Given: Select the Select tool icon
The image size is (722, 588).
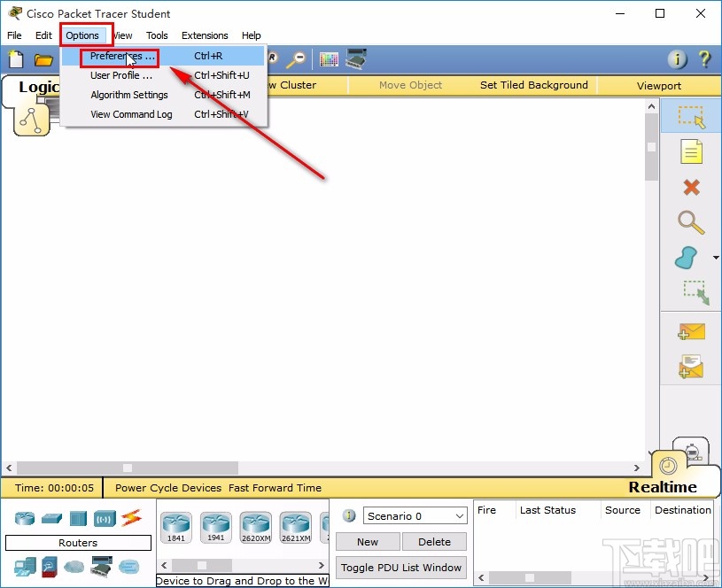Looking at the screenshot, I should 691,117.
